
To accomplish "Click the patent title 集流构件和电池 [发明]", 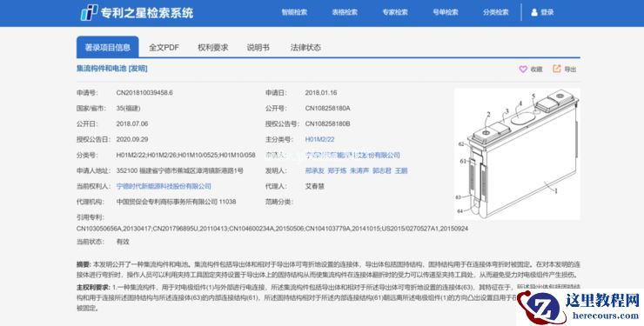I will tap(111, 69).
